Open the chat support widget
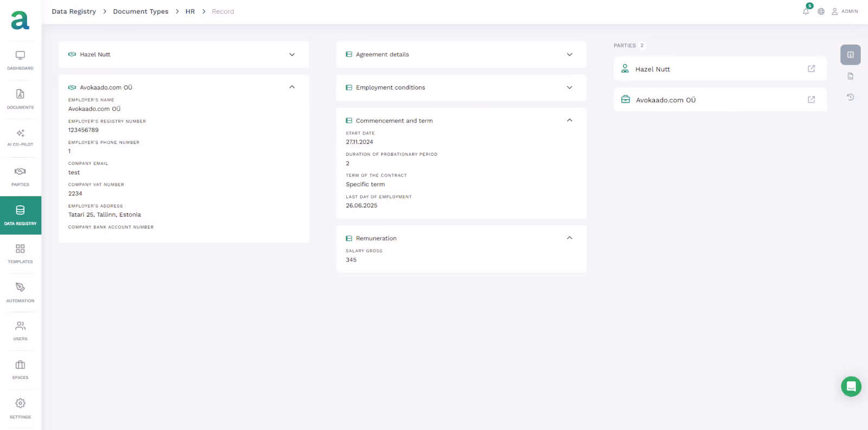The image size is (868, 430). pos(851,387)
